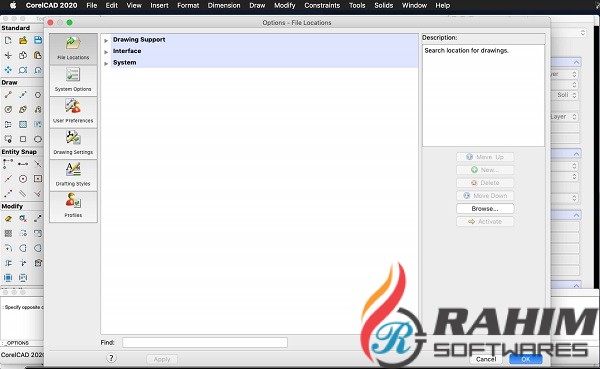
Task: Open the Tools menu
Action: pyautogui.click(x=357, y=5)
